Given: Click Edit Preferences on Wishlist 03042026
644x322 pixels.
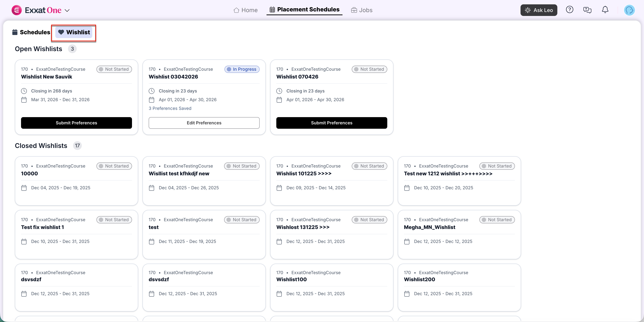Looking at the screenshot, I should pyautogui.click(x=204, y=123).
